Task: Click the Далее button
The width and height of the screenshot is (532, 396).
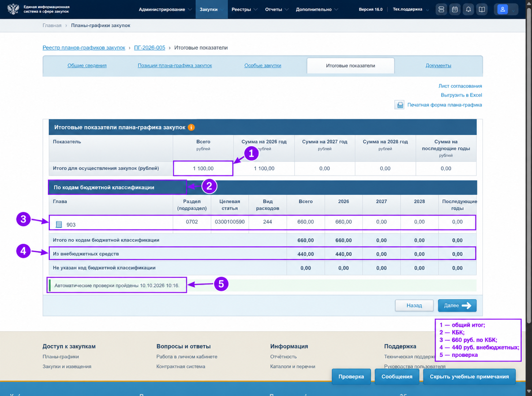Action: pyautogui.click(x=457, y=306)
